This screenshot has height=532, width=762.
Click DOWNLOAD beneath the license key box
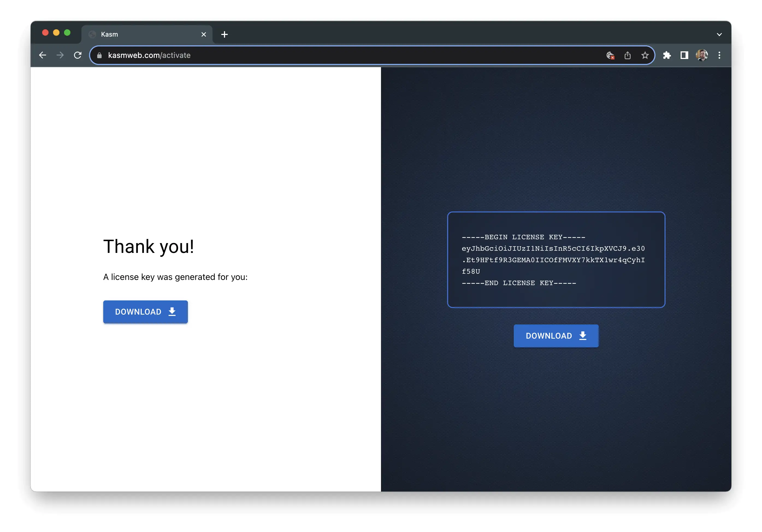point(556,336)
